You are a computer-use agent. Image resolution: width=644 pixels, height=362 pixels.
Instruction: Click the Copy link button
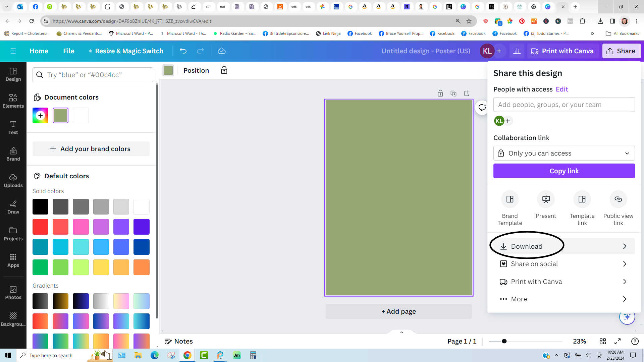click(x=564, y=171)
